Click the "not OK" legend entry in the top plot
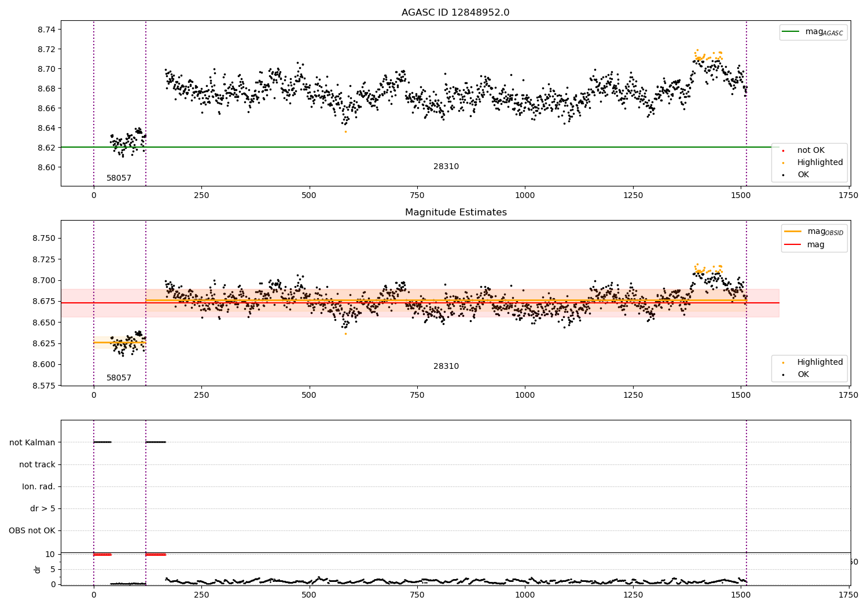The height and width of the screenshot is (608, 868). [811, 150]
